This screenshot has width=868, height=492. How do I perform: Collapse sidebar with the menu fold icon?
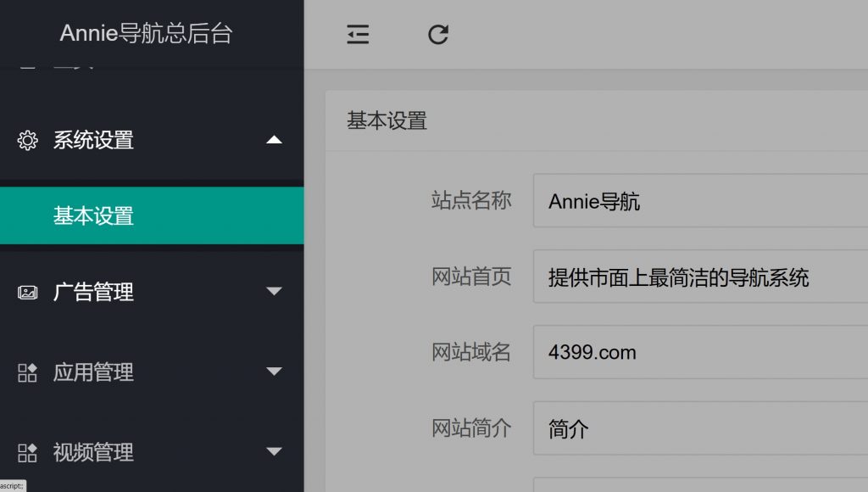tap(358, 34)
